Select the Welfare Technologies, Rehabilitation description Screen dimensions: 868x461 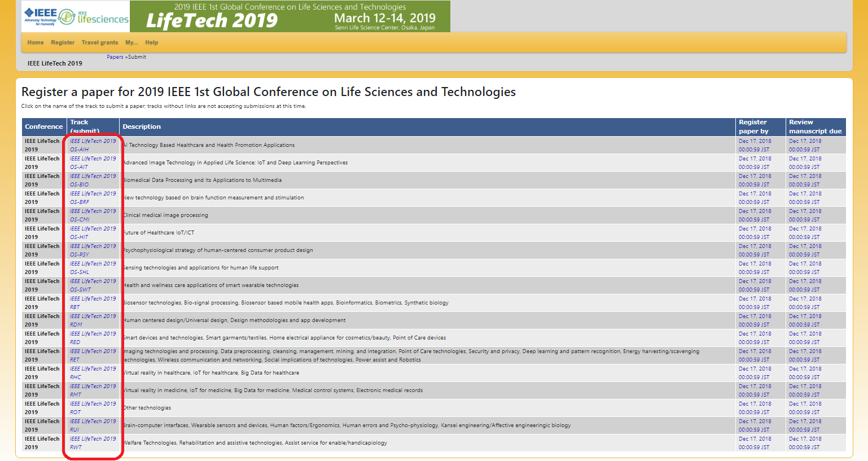click(x=255, y=443)
